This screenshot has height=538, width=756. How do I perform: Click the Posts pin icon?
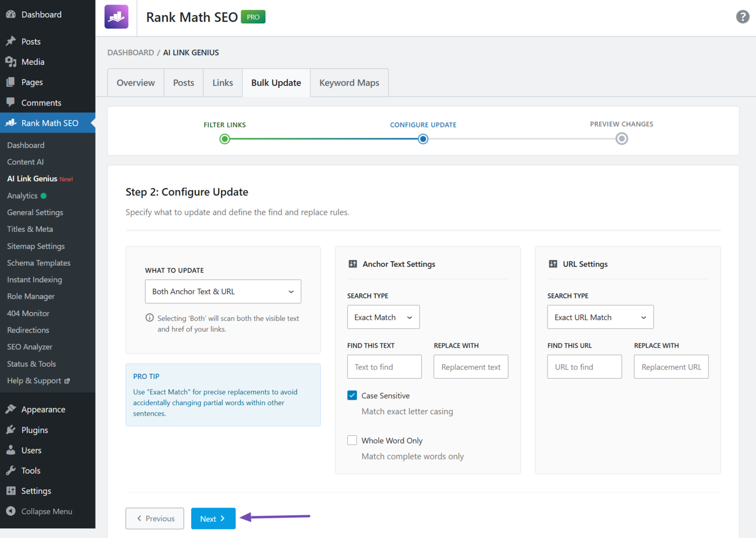click(x=11, y=41)
